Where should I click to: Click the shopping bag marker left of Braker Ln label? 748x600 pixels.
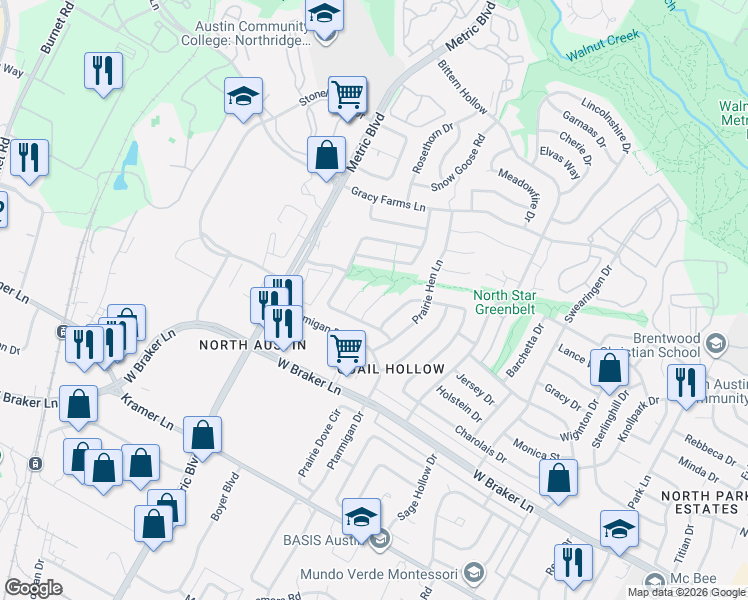78,408
